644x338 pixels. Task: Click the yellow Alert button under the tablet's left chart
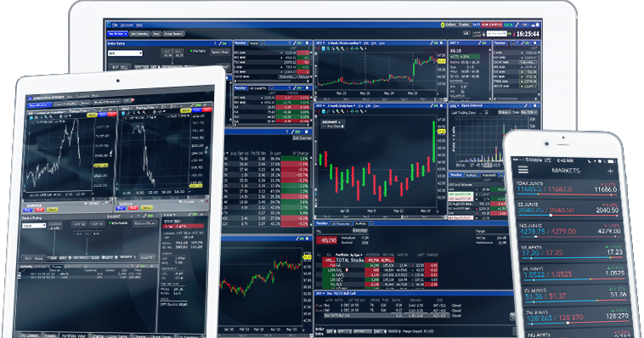52,210
